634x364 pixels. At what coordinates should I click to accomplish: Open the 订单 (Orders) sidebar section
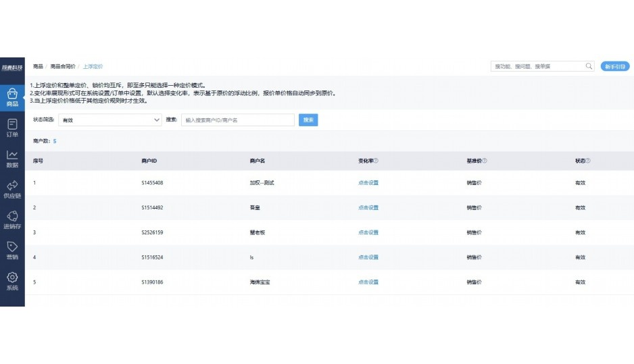tap(12, 128)
